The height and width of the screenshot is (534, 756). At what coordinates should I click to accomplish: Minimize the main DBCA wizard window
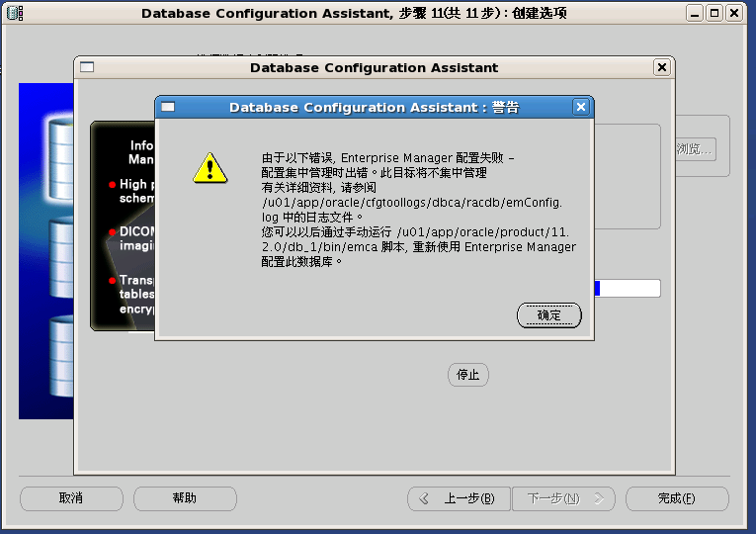[695, 13]
